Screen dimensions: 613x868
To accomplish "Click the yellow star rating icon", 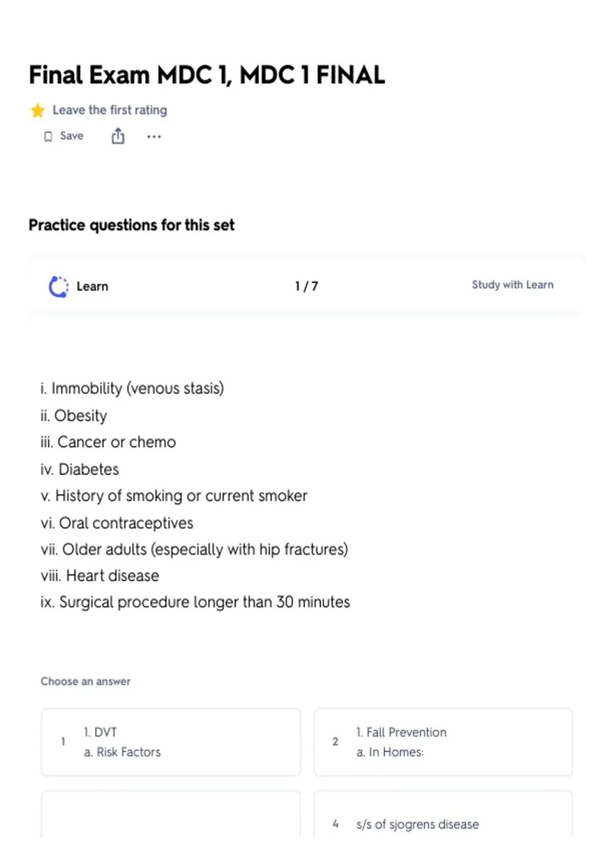I will coord(37,110).
